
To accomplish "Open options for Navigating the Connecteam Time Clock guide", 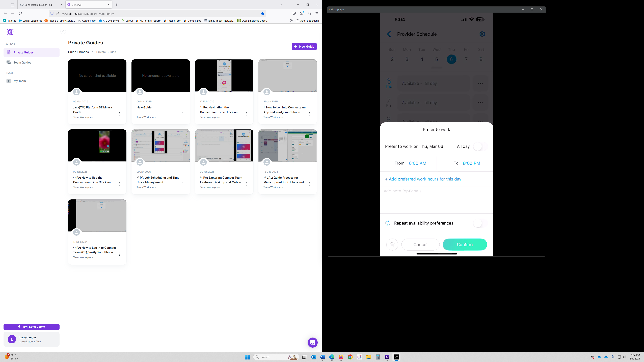I will (x=246, y=114).
